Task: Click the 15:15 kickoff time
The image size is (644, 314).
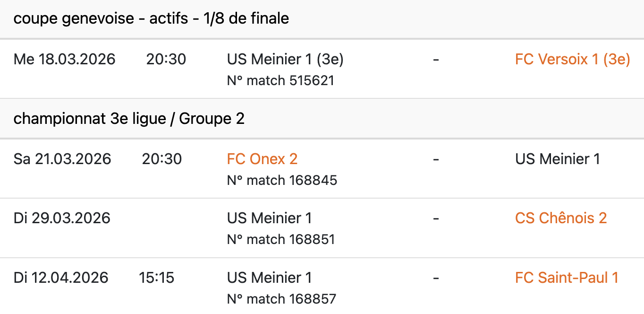Action: click(x=157, y=278)
